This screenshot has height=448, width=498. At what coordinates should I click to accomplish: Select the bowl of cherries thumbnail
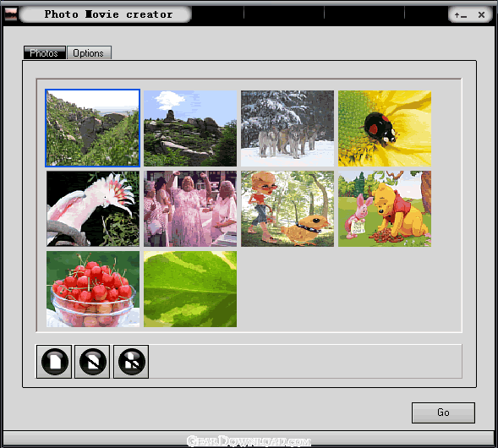tap(93, 289)
